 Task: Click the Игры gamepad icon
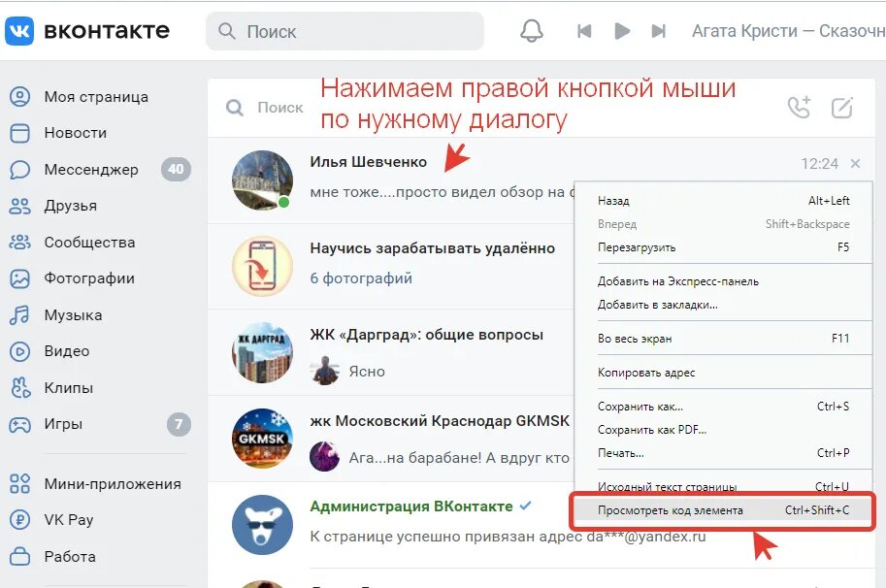click(19, 424)
